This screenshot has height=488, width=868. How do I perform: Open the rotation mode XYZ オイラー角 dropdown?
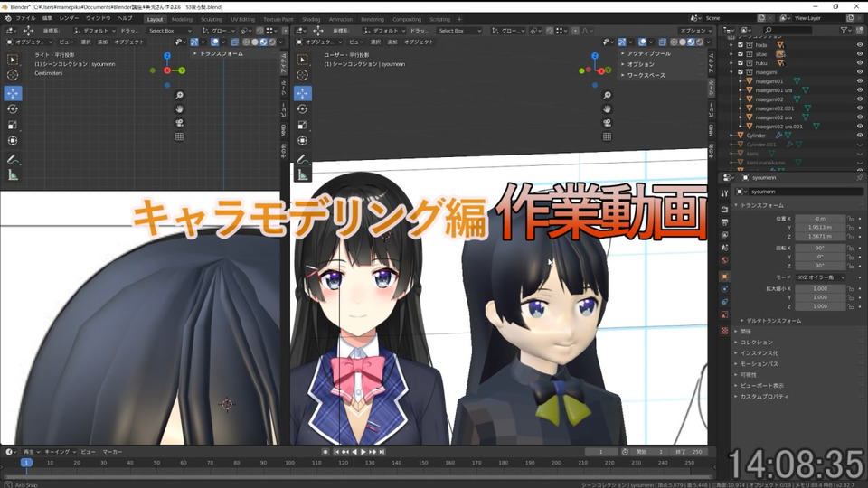820,277
